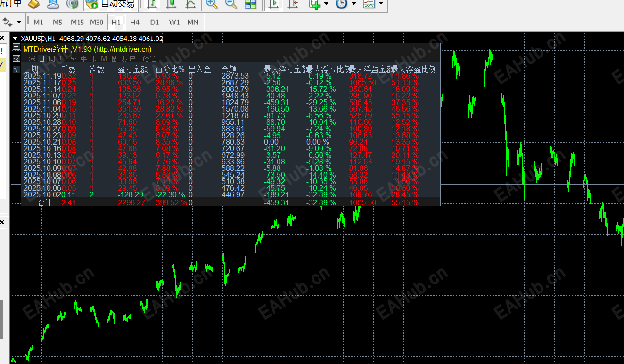624x364 pixels.
Task: Switch chart to candlestick type
Action: 171,4
